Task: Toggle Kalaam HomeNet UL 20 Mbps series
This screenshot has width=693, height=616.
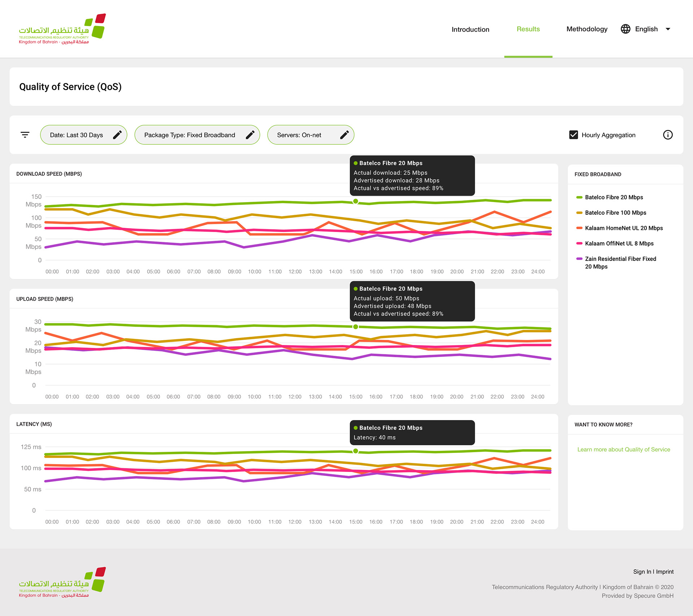Action: [623, 228]
